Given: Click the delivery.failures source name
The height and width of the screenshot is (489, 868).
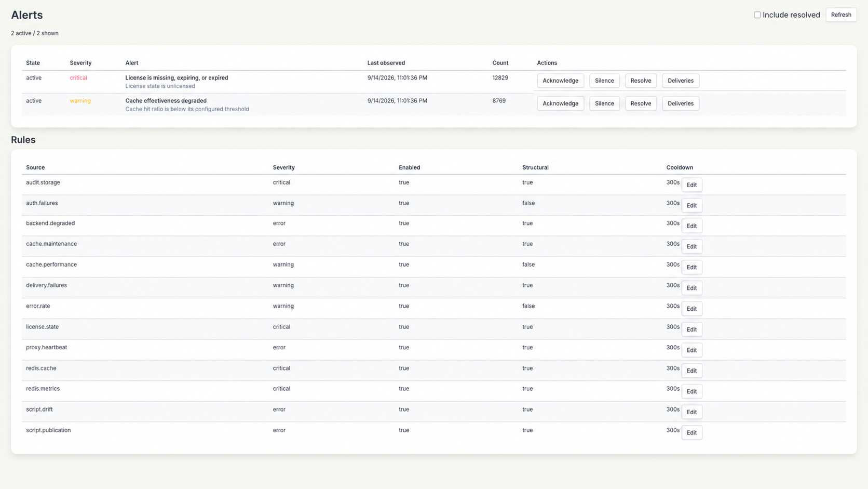Looking at the screenshot, I should 46,285.
